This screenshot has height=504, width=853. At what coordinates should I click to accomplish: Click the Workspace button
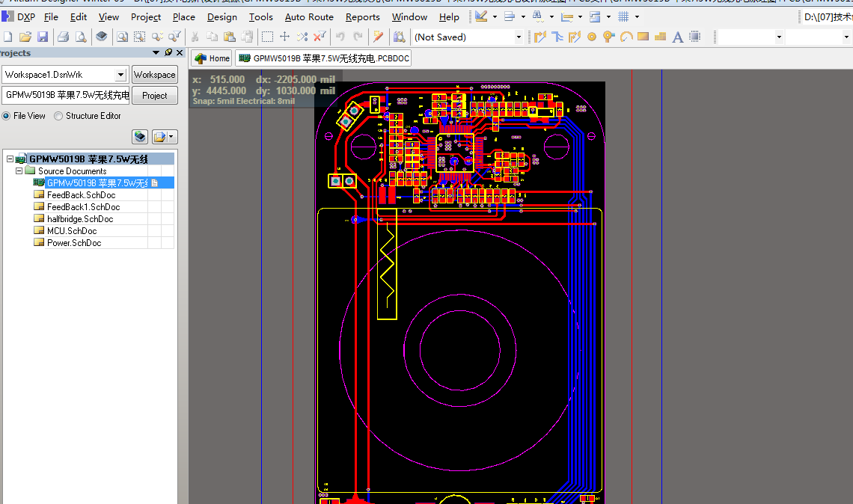click(154, 75)
